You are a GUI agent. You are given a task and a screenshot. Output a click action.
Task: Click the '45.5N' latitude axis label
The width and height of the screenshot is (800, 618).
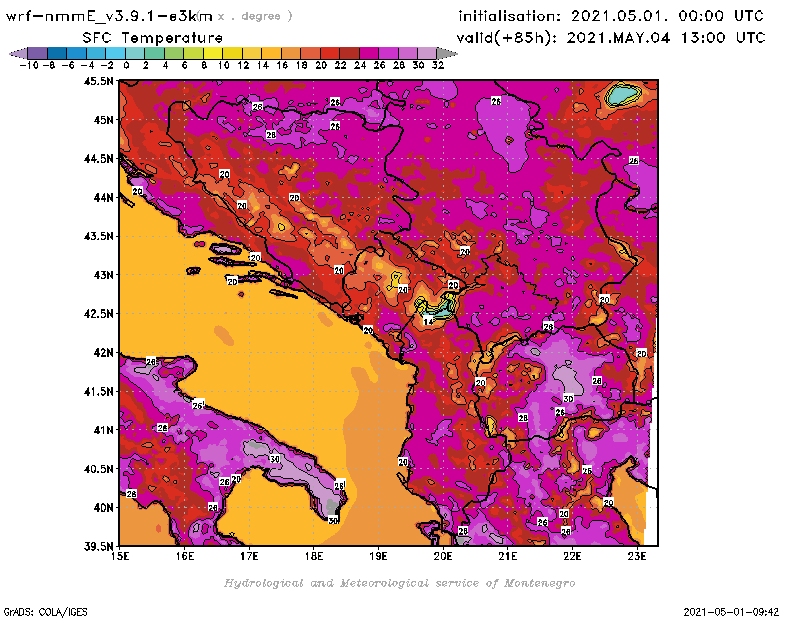coord(98,81)
